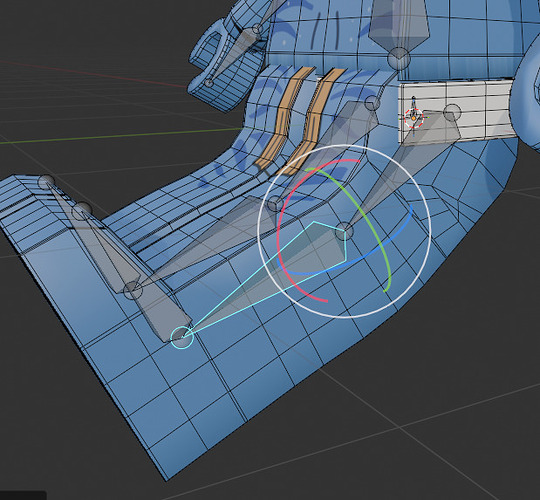Click the joint sphere beside the right orange strap
Viewport: 540px width, 500px height.
[372, 103]
